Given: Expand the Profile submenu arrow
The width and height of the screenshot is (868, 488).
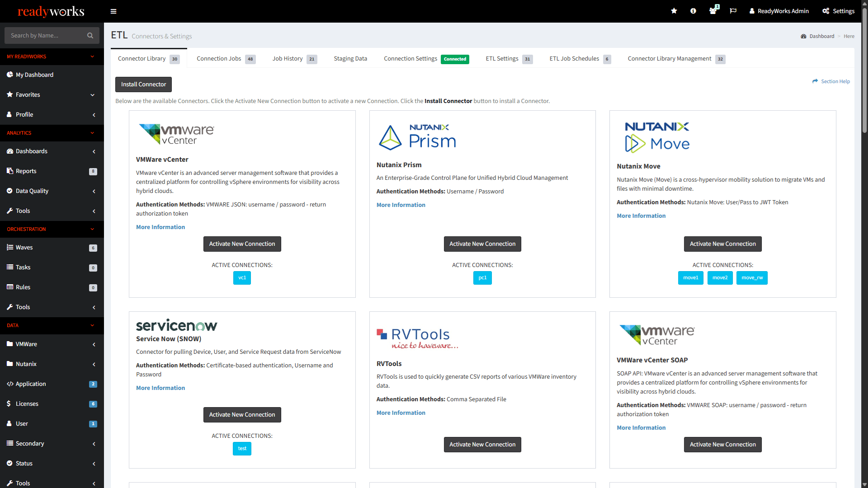Looking at the screenshot, I should pyautogui.click(x=94, y=115).
